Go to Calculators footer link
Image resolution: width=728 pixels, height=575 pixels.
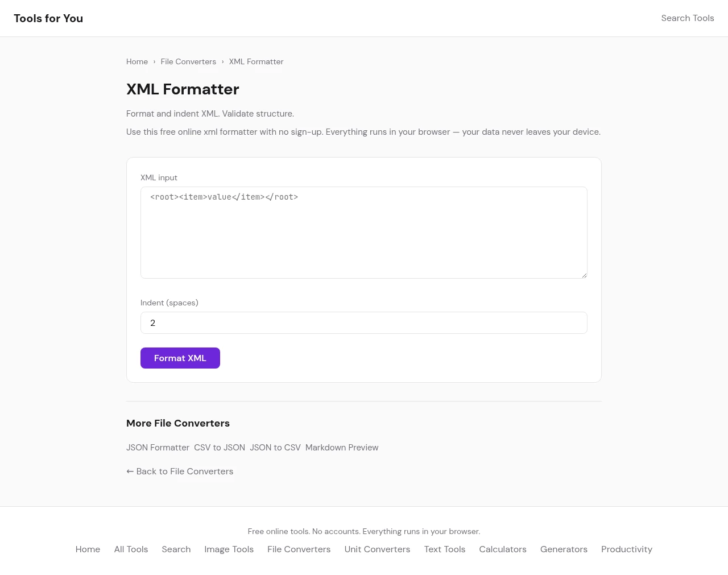coord(502,549)
